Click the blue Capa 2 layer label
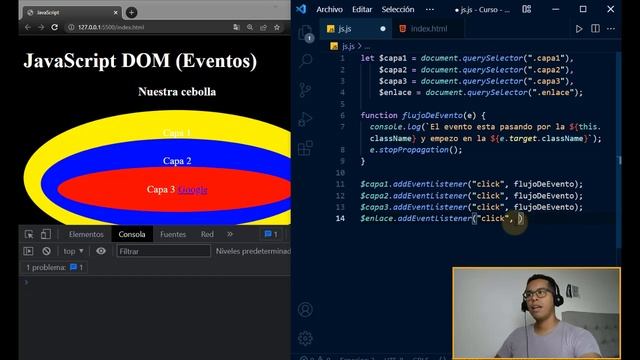 click(x=177, y=161)
